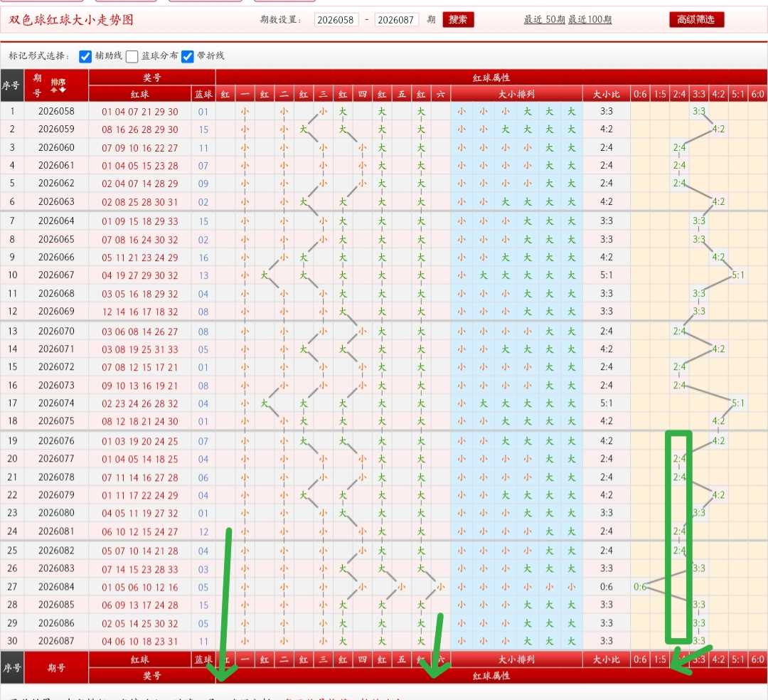Uncheck the 辅助线 checkbox
768x700 pixels.
tap(85, 56)
